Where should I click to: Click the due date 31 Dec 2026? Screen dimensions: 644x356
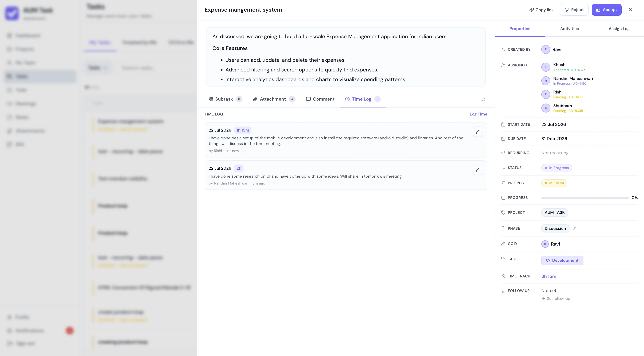pyautogui.click(x=554, y=139)
